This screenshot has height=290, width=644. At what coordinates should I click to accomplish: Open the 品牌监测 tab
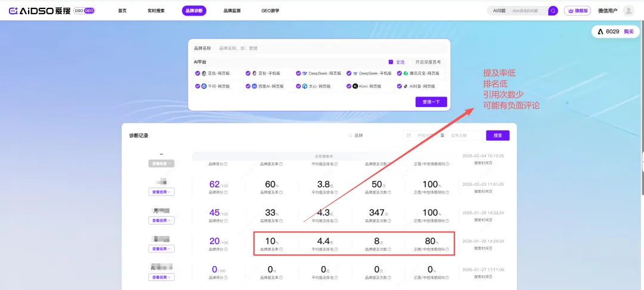coord(232,11)
